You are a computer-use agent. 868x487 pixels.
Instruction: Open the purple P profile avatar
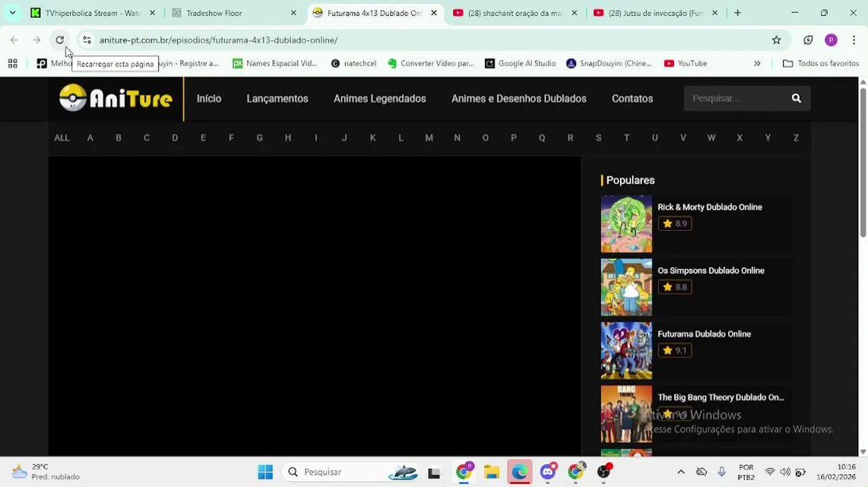point(831,40)
